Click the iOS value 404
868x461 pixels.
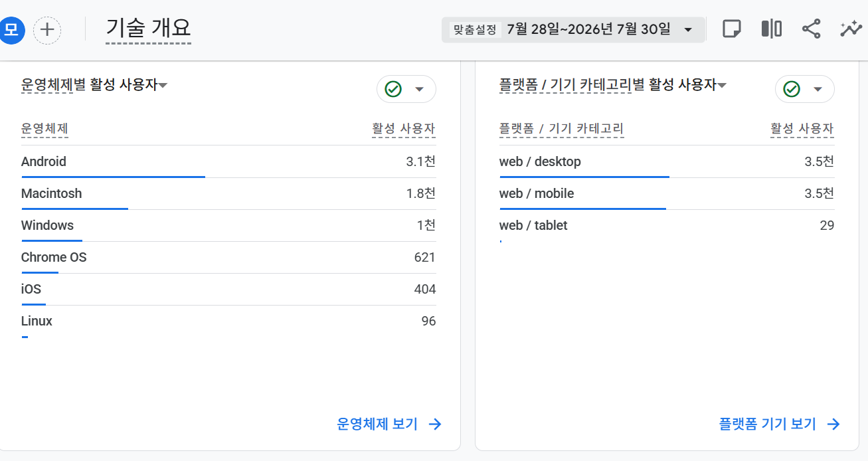pos(425,289)
